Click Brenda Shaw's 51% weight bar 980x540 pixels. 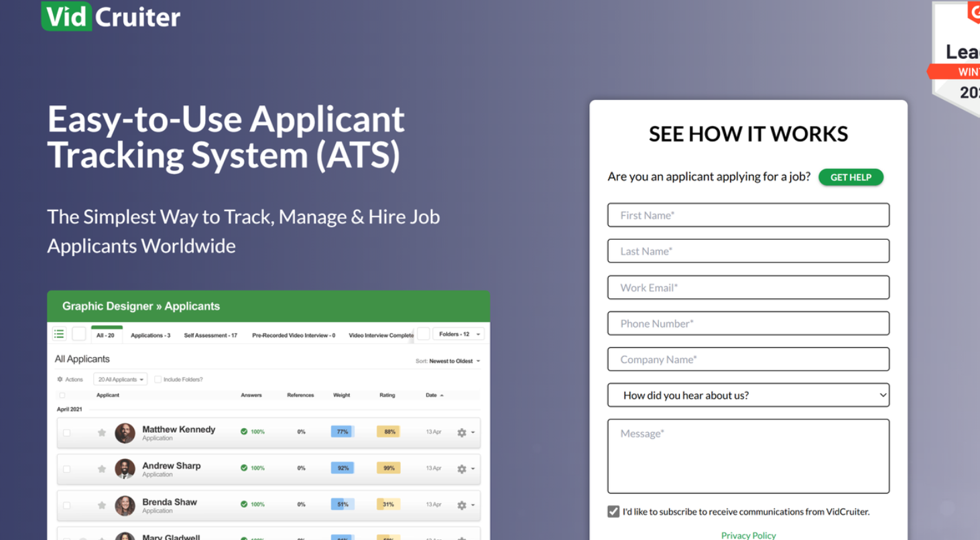tap(343, 504)
